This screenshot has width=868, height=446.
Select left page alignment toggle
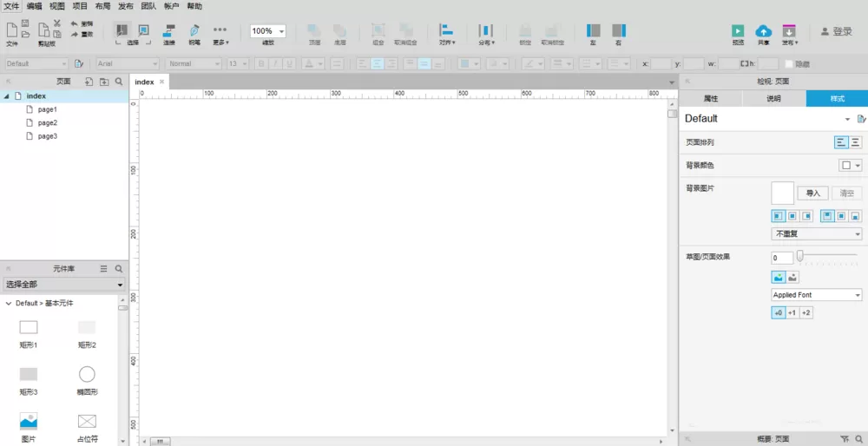(x=841, y=142)
